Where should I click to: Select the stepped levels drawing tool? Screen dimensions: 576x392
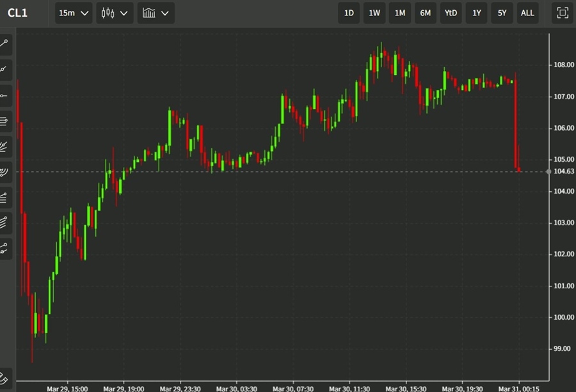tap(4, 198)
